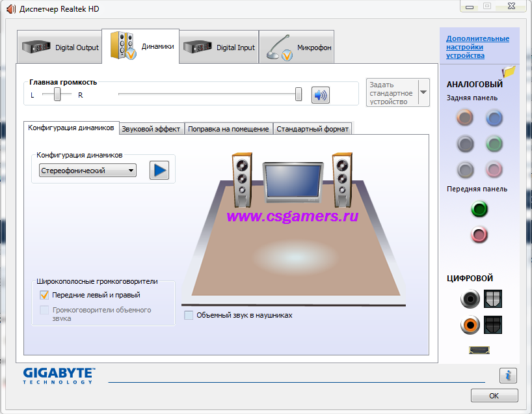The image size is (532, 414).
Task: Click the left speaker in the room
Action: tap(242, 180)
